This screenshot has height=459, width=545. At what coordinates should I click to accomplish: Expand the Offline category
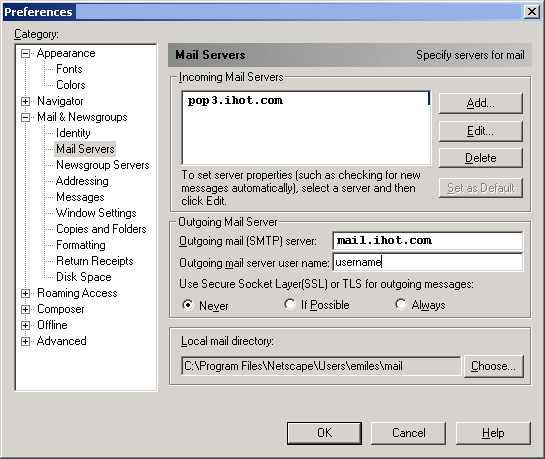[x=25, y=325]
